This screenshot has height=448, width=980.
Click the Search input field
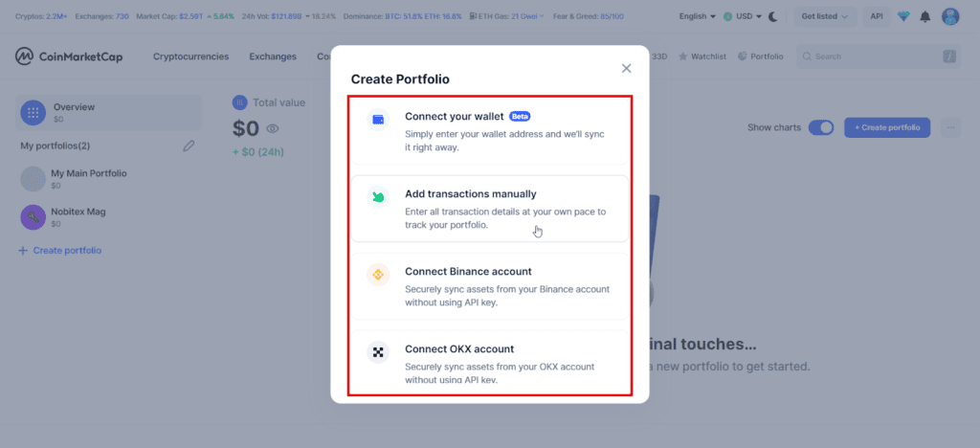pos(879,56)
